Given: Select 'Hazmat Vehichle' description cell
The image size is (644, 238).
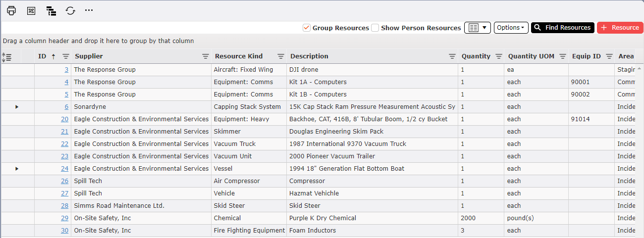Looking at the screenshot, I should click(372, 193).
